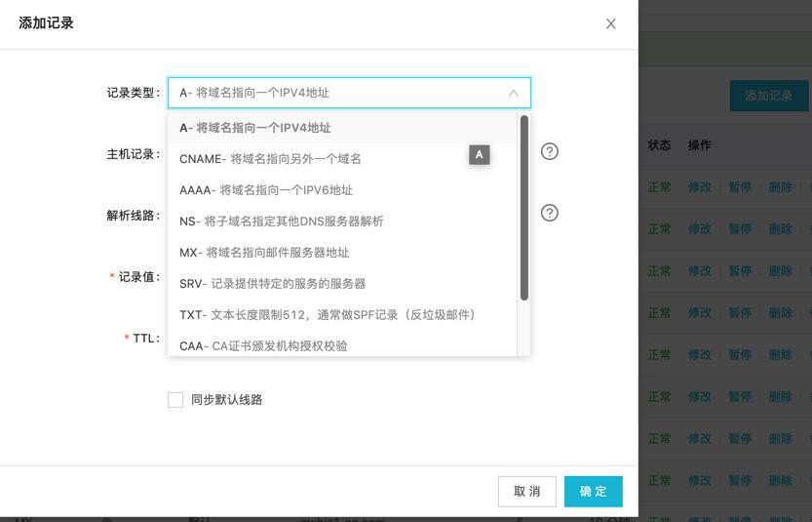This screenshot has height=522, width=812.
Task: Choose the CNAME record type option
Action: click(342, 159)
